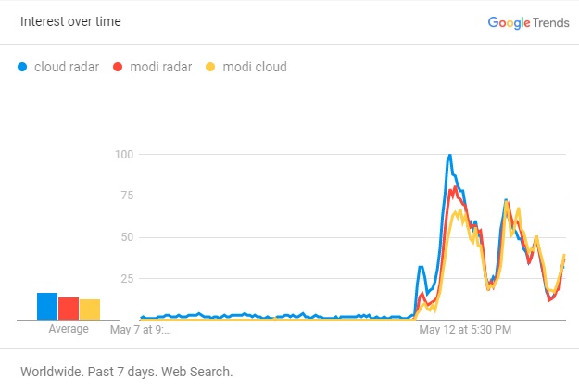Click the May 12 at 5:30 PM label
The image size is (579, 392).
[465, 330]
